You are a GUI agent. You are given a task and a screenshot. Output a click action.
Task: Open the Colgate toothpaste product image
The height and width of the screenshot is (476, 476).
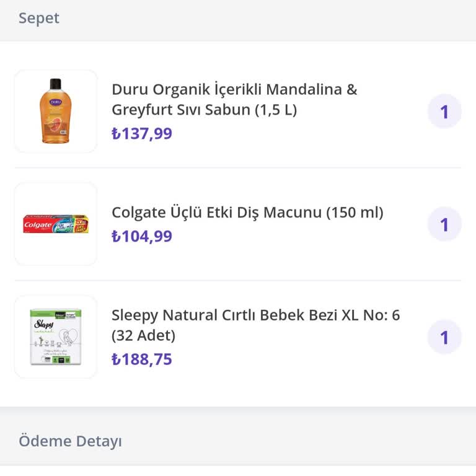(56, 224)
